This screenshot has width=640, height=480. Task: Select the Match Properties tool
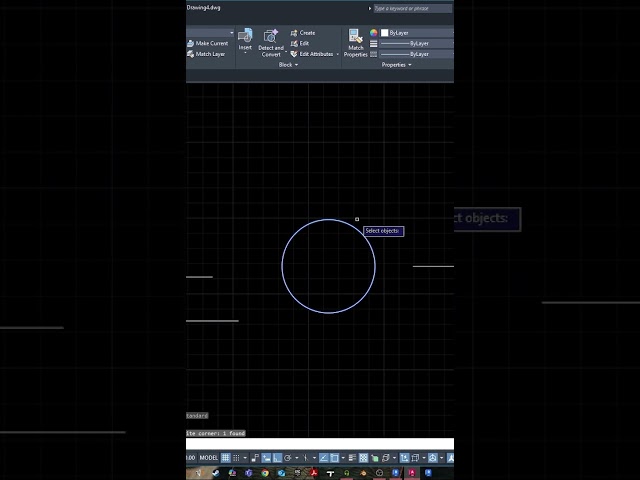[356, 43]
